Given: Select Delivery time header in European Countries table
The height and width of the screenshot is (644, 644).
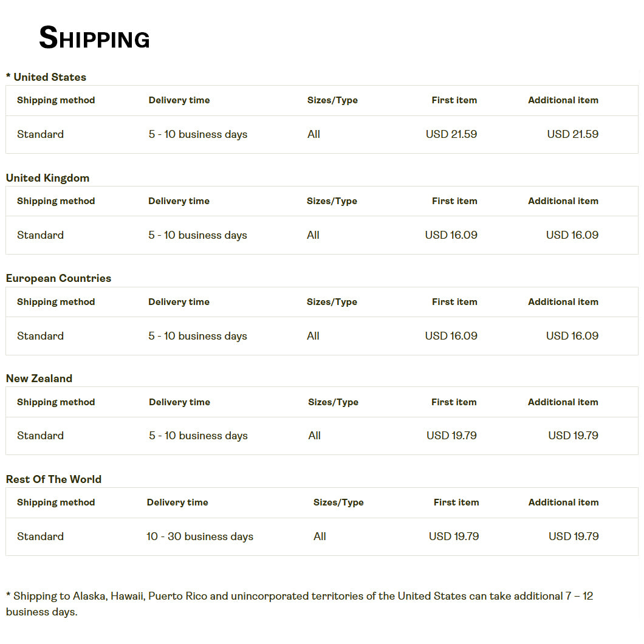Looking at the screenshot, I should pos(179,302).
